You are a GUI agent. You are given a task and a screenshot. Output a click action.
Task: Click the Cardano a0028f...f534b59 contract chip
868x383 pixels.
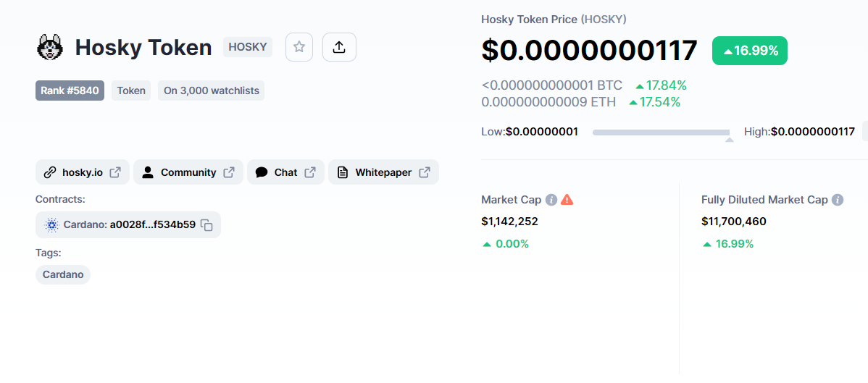pyautogui.click(x=128, y=225)
